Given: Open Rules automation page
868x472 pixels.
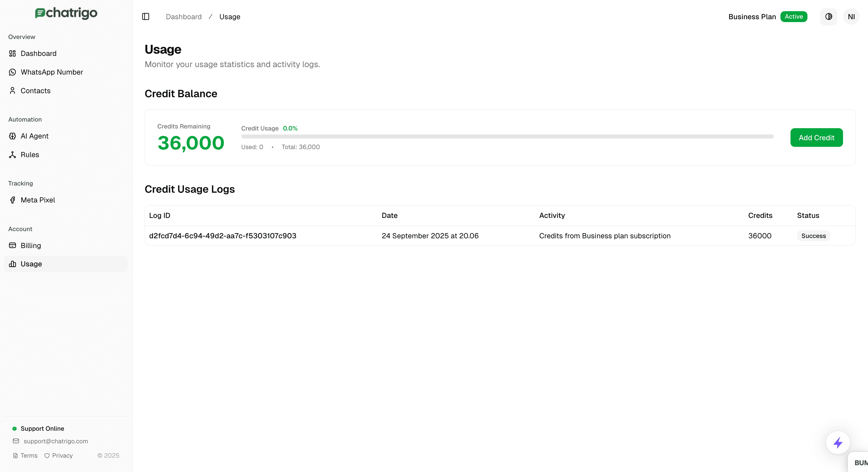Looking at the screenshot, I should (x=30, y=155).
